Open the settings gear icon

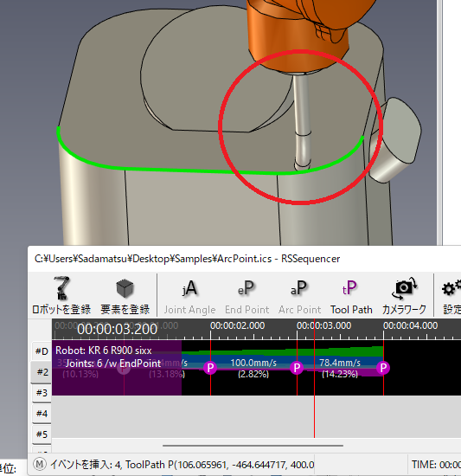pyautogui.click(x=451, y=295)
